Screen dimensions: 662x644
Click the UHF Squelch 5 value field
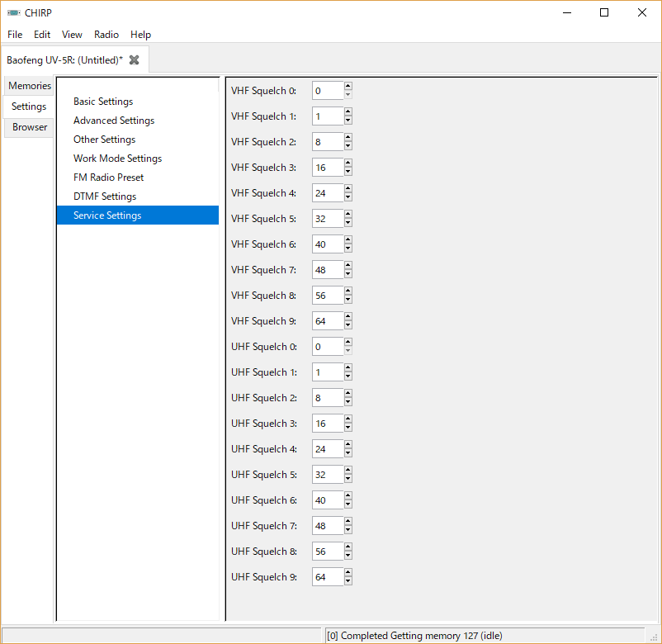(328, 475)
